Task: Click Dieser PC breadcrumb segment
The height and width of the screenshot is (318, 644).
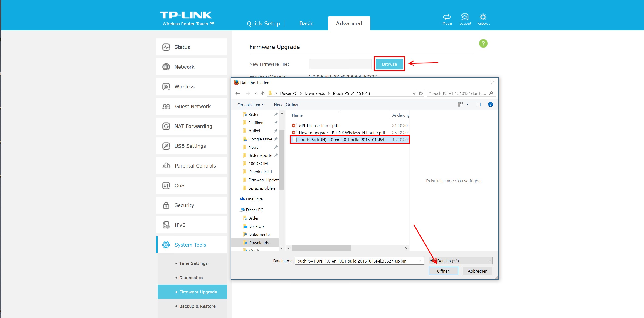Action: pos(289,93)
